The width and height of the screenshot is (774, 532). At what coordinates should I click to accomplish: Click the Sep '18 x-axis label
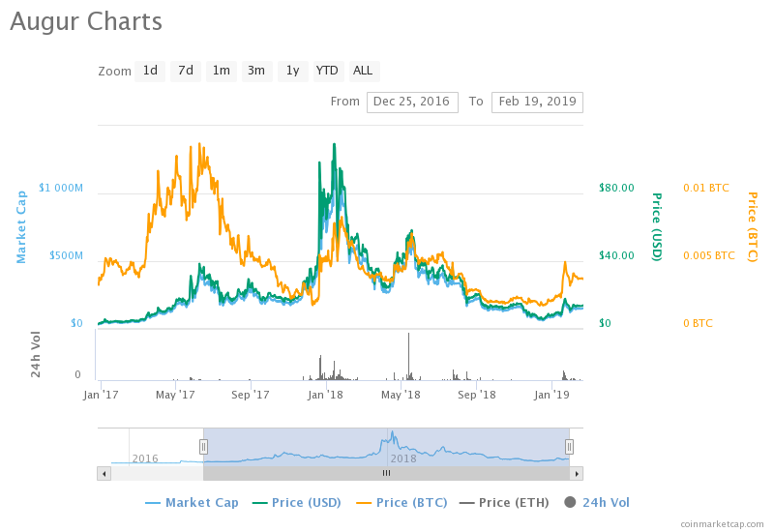[476, 395]
